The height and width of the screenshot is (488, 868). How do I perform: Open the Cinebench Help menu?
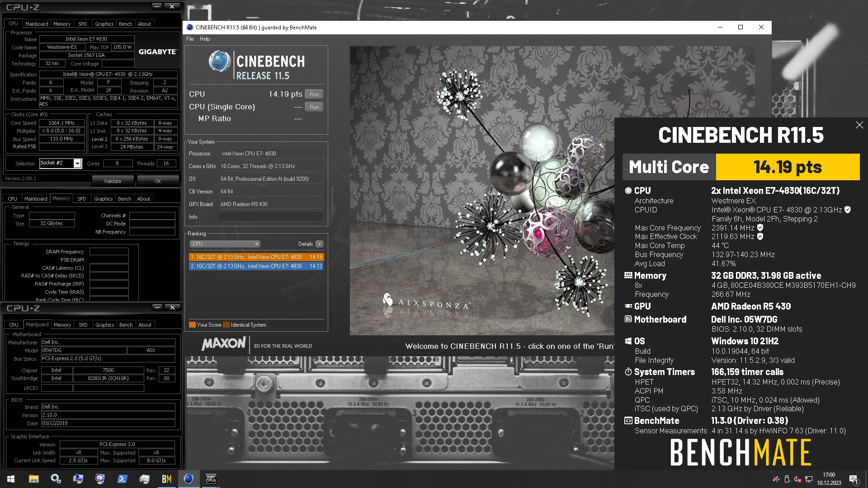[x=205, y=39]
